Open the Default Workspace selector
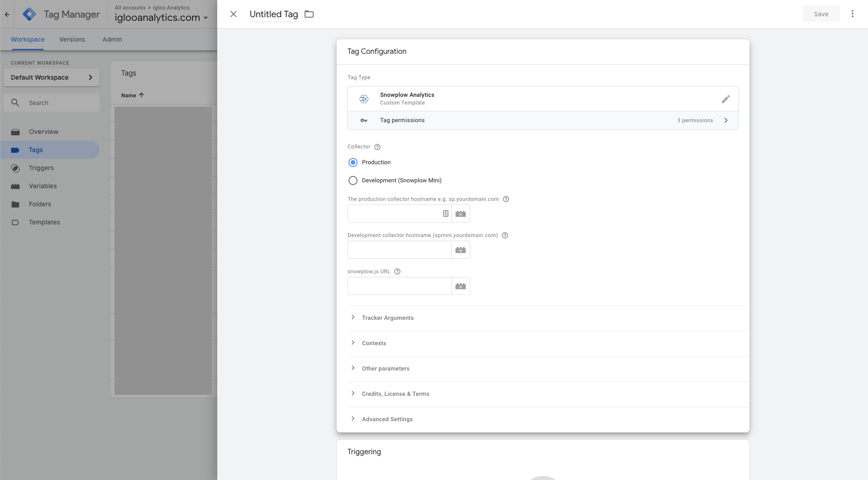This screenshot has width=868, height=480. pos(52,77)
